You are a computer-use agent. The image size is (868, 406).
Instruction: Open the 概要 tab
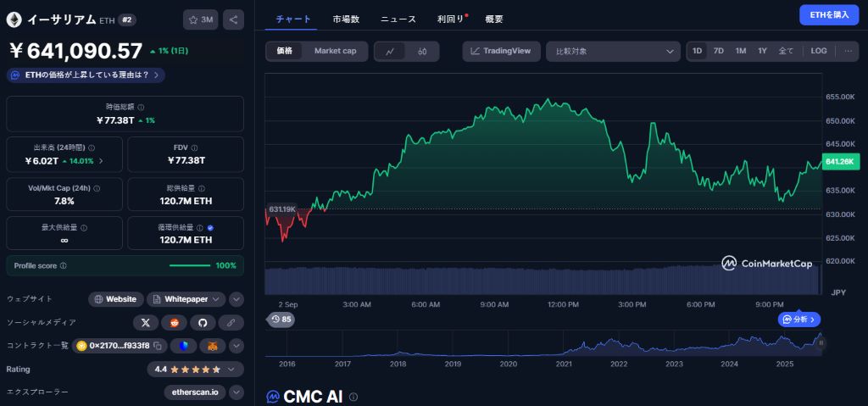pos(494,19)
